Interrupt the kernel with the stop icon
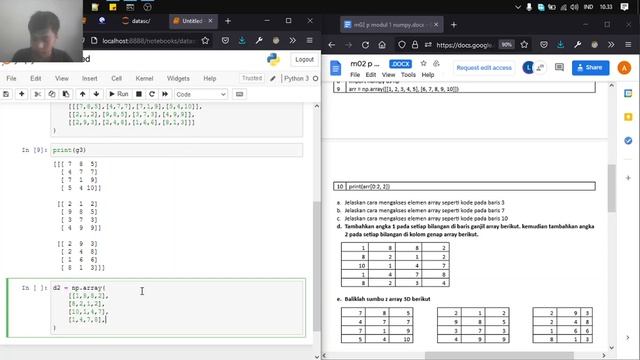This screenshot has height=360, width=640. (139, 94)
